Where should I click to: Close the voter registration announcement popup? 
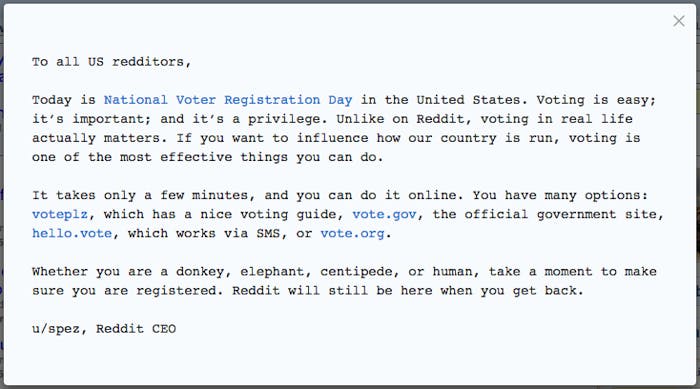coord(679,21)
